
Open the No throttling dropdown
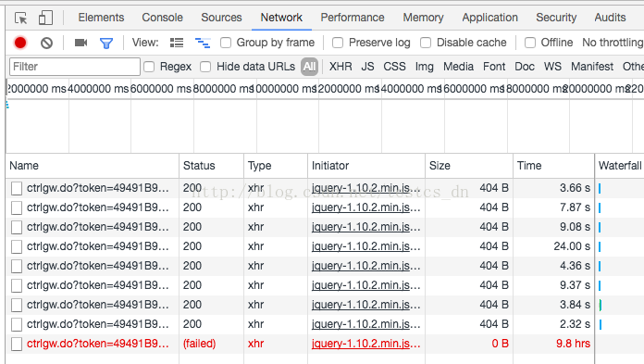pos(613,43)
